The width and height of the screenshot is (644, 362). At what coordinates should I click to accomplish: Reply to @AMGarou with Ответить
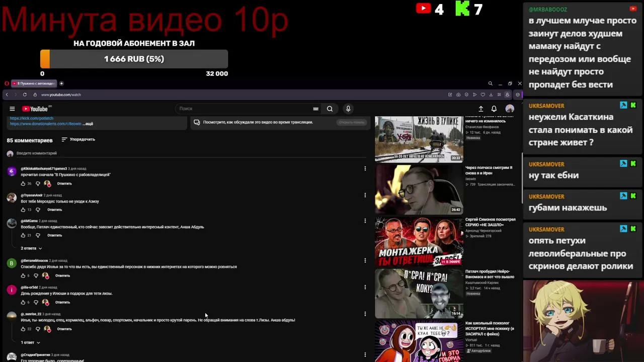pyautogui.click(x=54, y=235)
